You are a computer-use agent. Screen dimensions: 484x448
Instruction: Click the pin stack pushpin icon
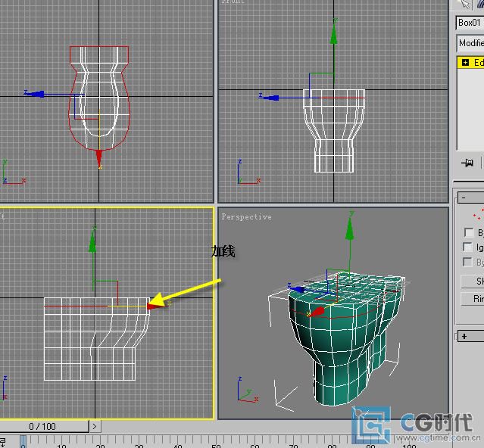click(467, 162)
